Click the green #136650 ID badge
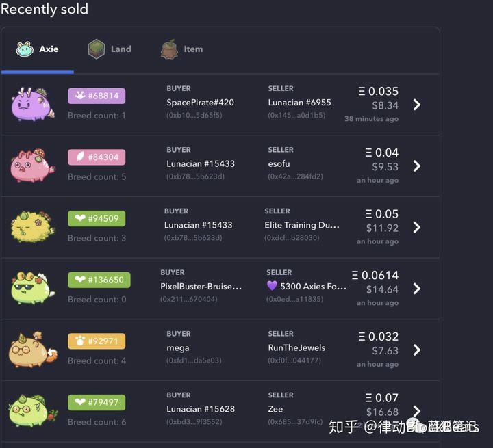 (99, 280)
